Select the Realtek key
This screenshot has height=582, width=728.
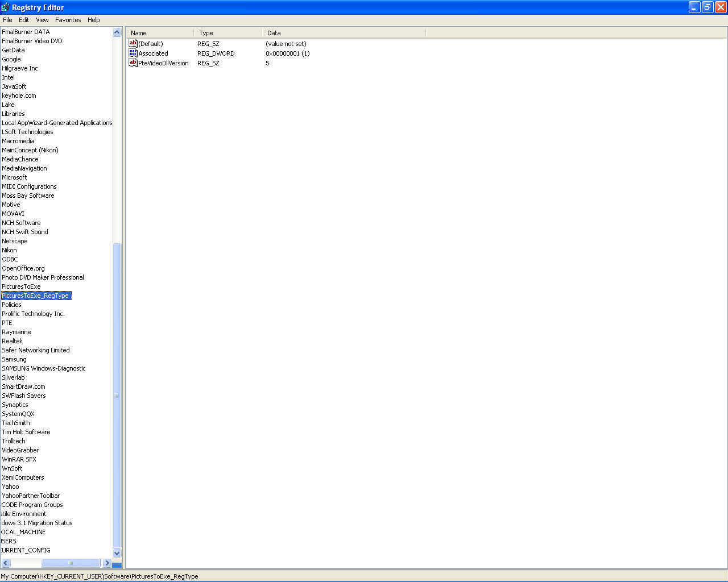point(13,341)
